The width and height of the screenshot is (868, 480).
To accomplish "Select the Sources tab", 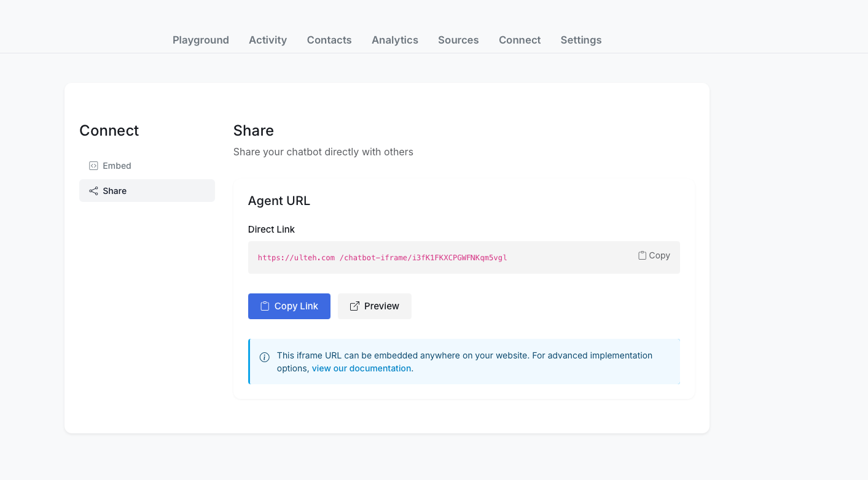I will (458, 40).
